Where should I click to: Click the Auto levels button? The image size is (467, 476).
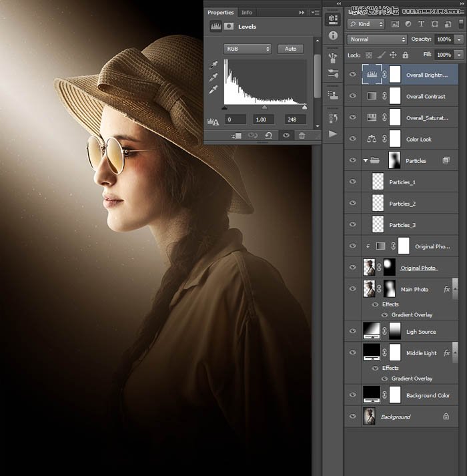click(290, 49)
